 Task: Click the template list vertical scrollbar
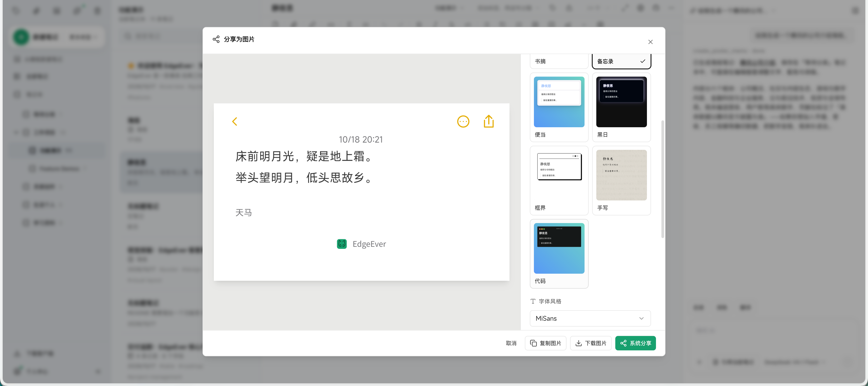coord(663,179)
